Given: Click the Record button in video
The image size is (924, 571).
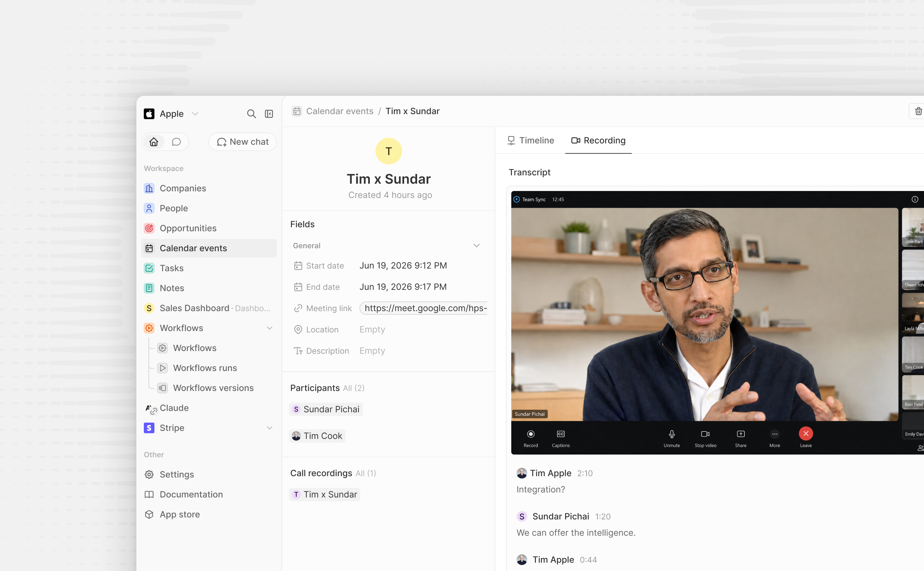Looking at the screenshot, I should pos(531,438).
